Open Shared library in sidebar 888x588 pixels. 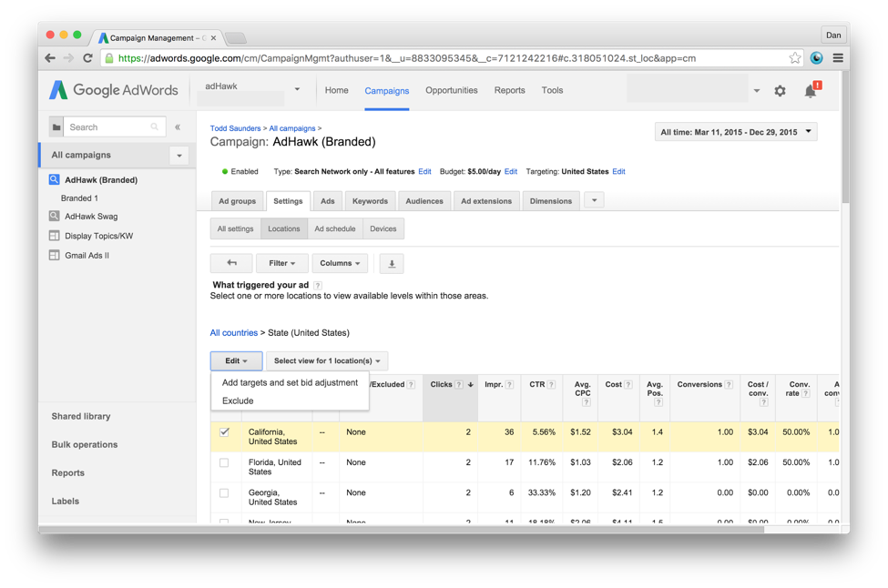(81, 417)
